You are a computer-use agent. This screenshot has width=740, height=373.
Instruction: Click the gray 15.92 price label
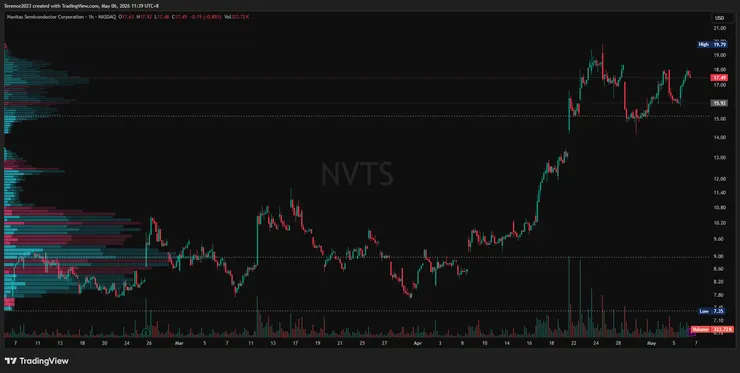point(720,102)
